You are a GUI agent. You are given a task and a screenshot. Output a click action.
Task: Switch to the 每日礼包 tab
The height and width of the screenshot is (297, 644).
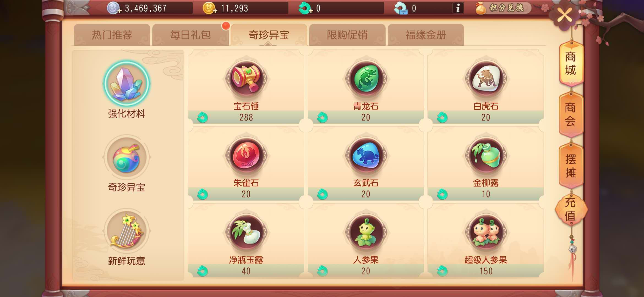(190, 35)
